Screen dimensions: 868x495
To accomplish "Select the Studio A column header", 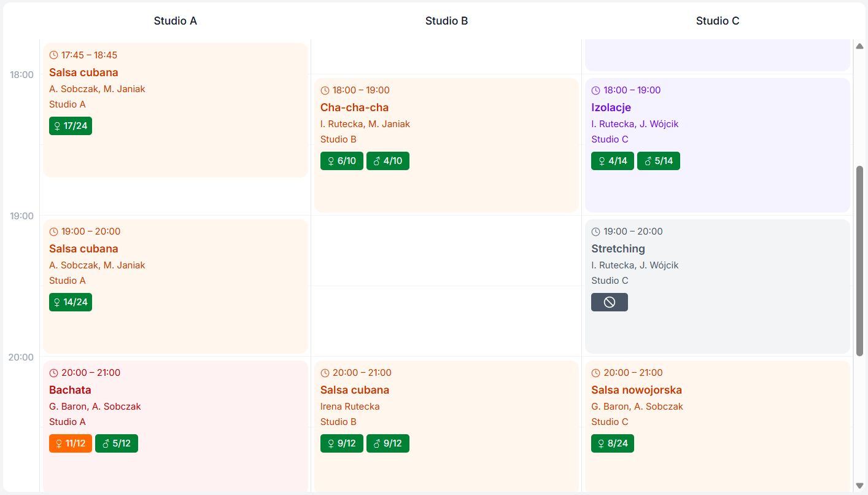I will pyautogui.click(x=175, y=21).
